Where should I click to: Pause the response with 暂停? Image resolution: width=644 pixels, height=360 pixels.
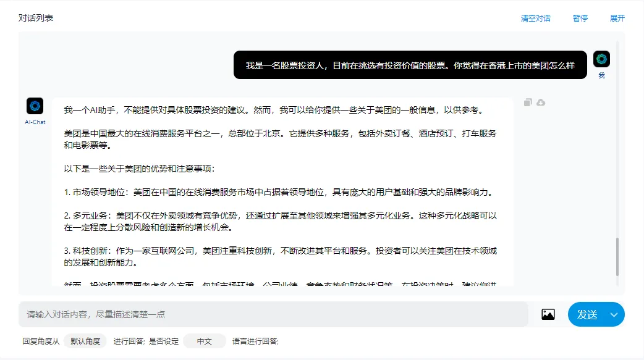pyautogui.click(x=580, y=19)
